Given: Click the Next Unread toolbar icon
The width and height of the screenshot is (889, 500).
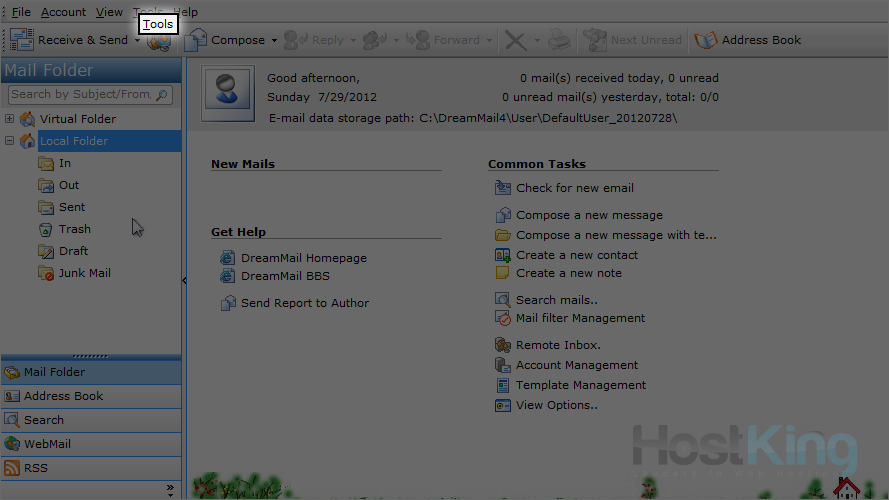Looking at the screenshot, I should click(596, 40).
